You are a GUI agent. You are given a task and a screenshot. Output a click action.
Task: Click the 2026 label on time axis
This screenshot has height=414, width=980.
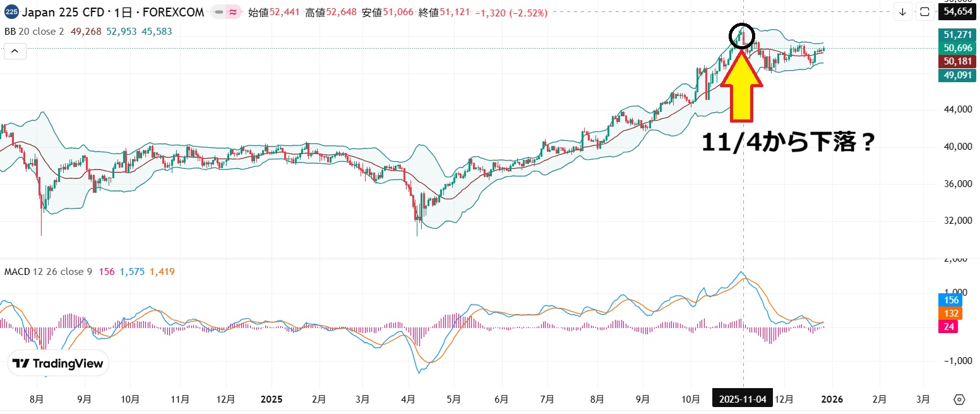830,399
